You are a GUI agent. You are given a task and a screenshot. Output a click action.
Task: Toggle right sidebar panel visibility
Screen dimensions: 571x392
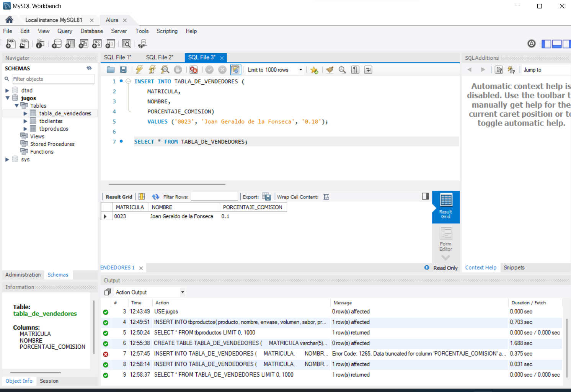pyautogui.click(x=566, y=44)
